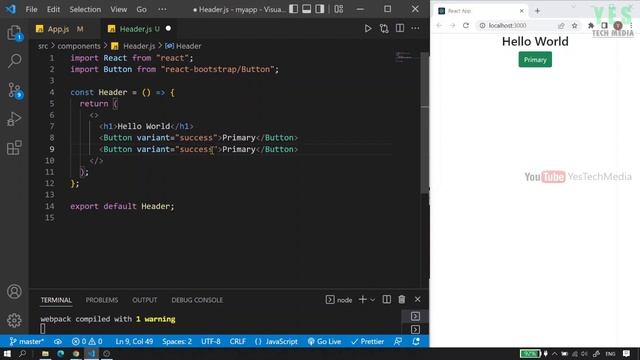Expand the hidden menu items ellipsis
This screenshot has height=360, width=640.
coord(162,9)
